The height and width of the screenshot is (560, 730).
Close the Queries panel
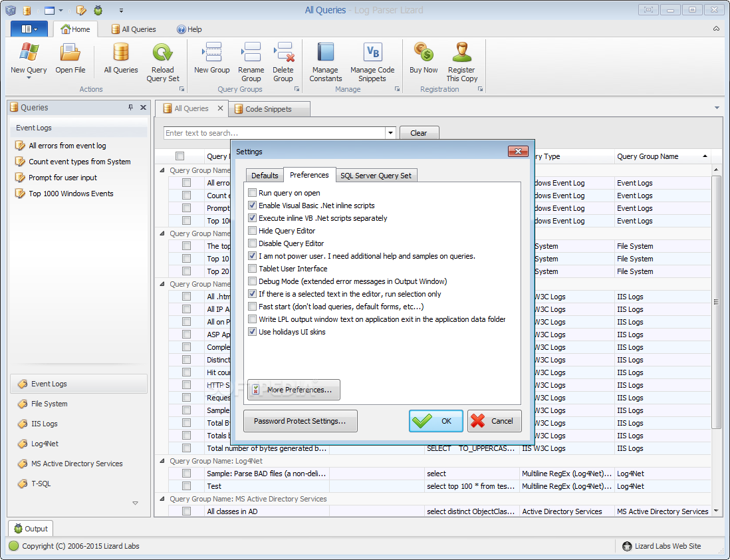click(144, 108)
